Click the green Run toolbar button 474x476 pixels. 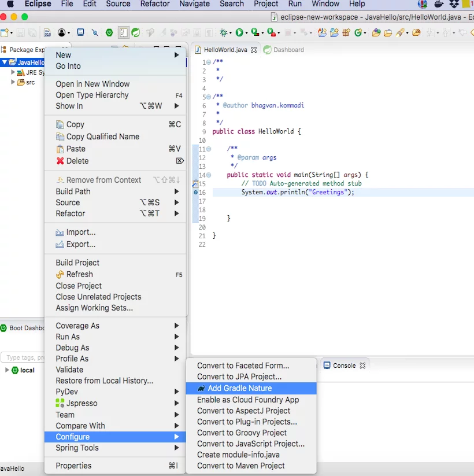pos(239,32)
